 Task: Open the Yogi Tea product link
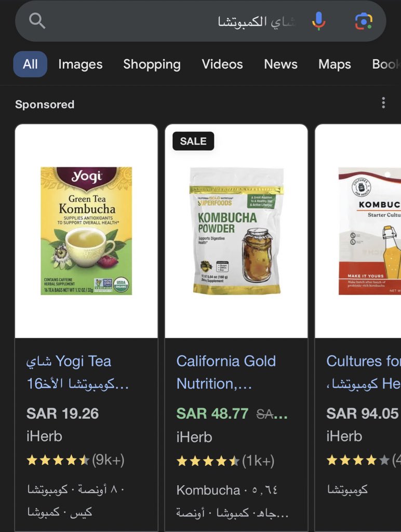(77, 372)
